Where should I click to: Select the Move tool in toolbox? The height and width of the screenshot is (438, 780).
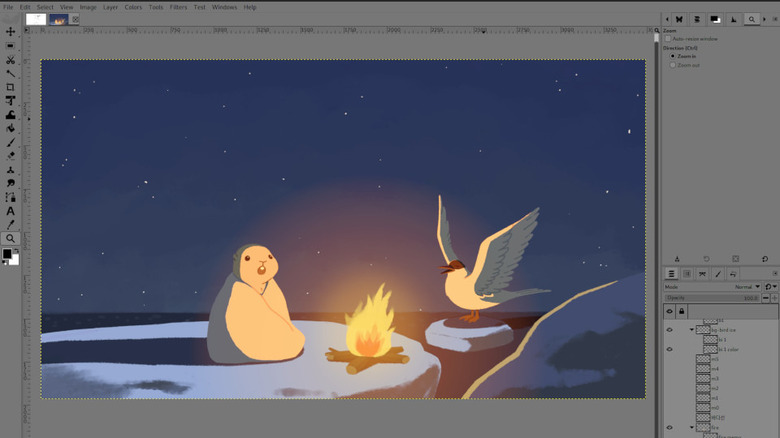tap(10, 32)
